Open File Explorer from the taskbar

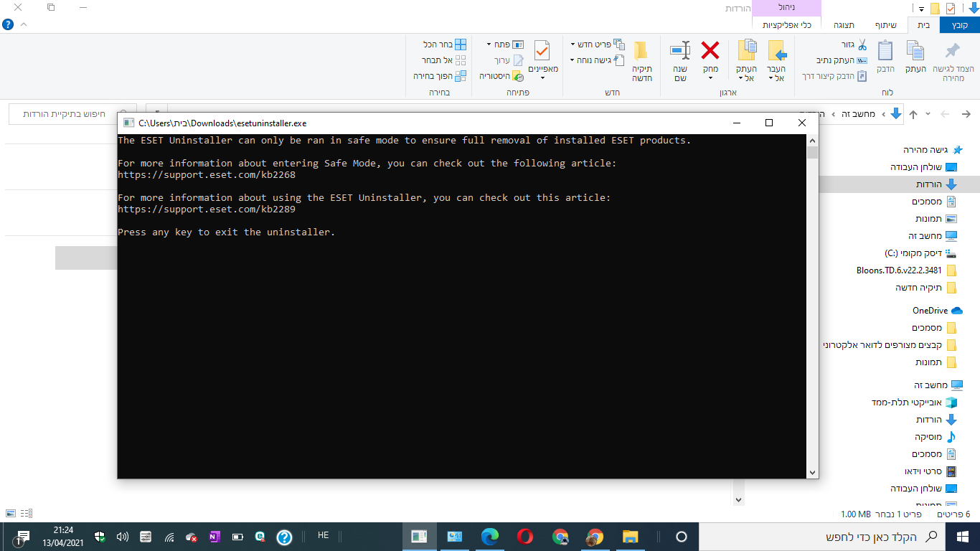pyautogui.click(x=630, y=537)
